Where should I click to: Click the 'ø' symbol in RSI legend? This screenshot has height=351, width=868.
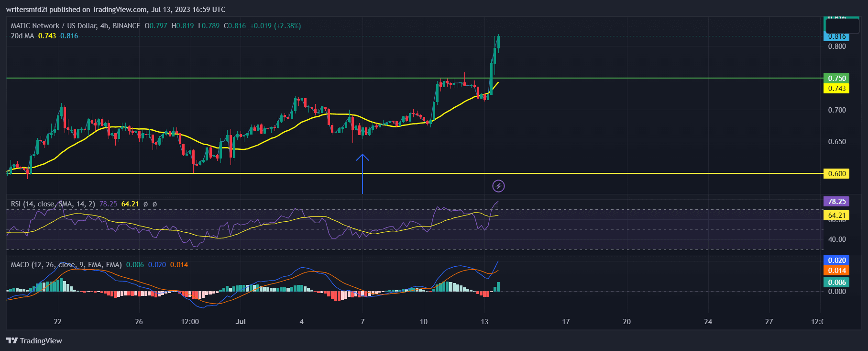[x=145, y=204]
